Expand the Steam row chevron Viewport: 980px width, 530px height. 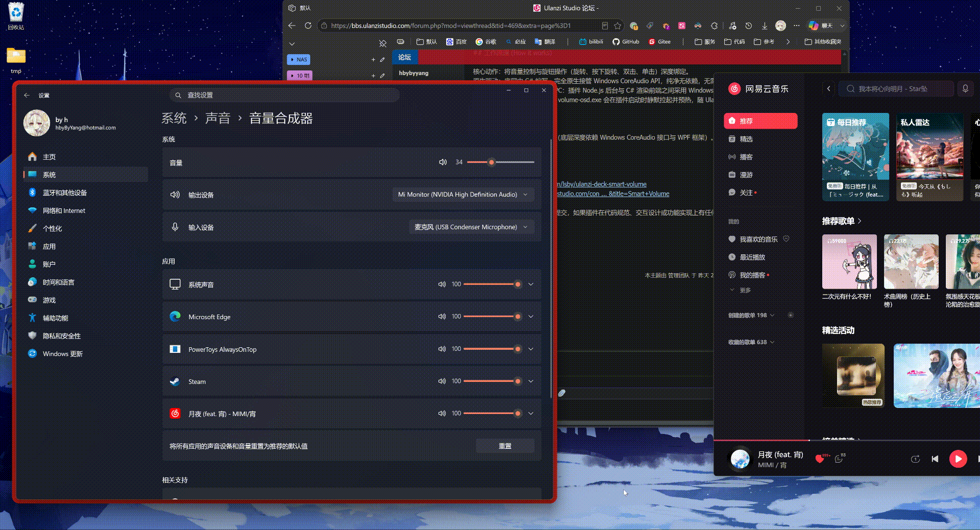531,381
